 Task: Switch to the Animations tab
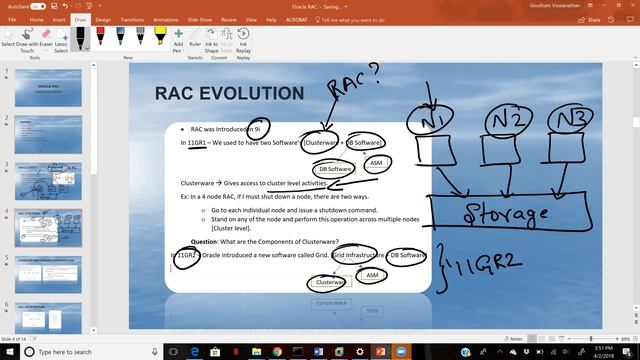point(165,20)
